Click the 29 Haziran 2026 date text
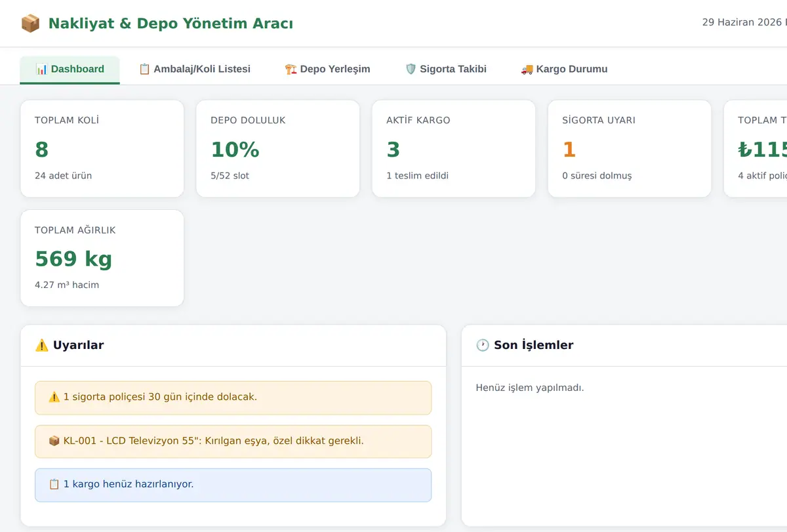Image resolution: width=787 pixels, height=532 pixels. [742, 22]
